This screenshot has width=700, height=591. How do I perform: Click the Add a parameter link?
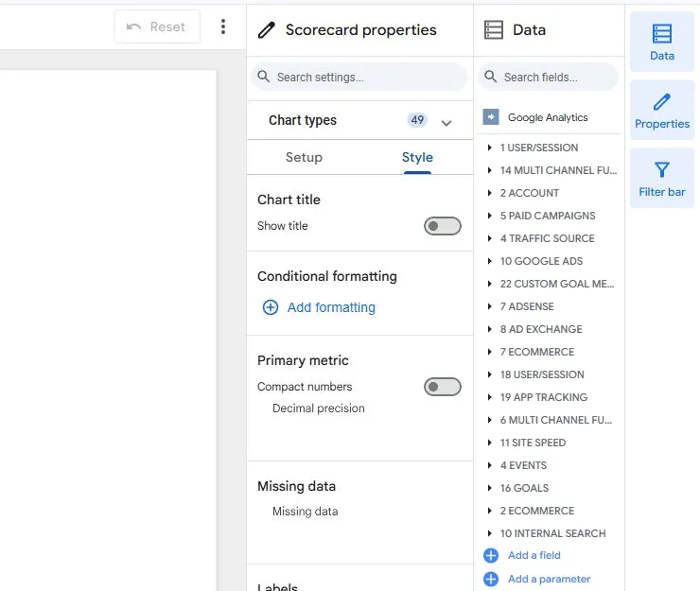[549, 579]
